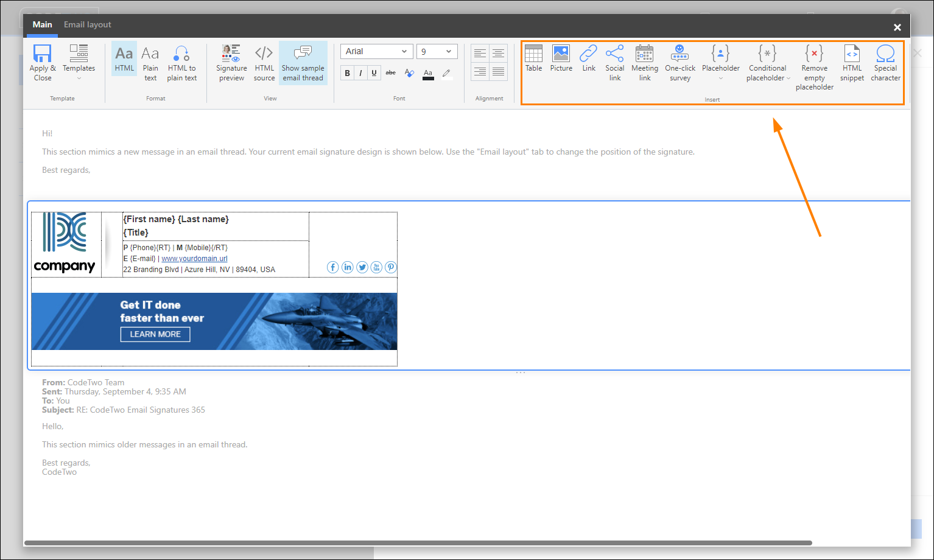Switch to the Main tab
Viewport: 934px width, 560px height.
point(43,25)
